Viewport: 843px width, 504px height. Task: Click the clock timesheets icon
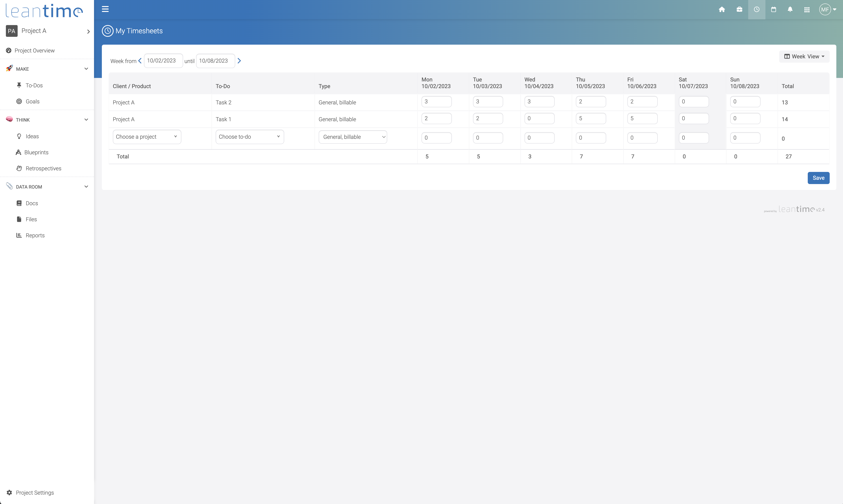[756, 10]
